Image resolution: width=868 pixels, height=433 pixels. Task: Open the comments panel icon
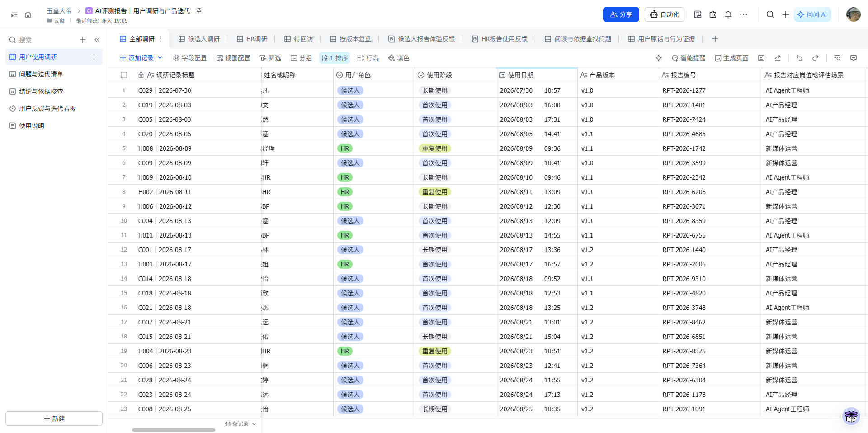pyautogui.click(x=854, y=58)
